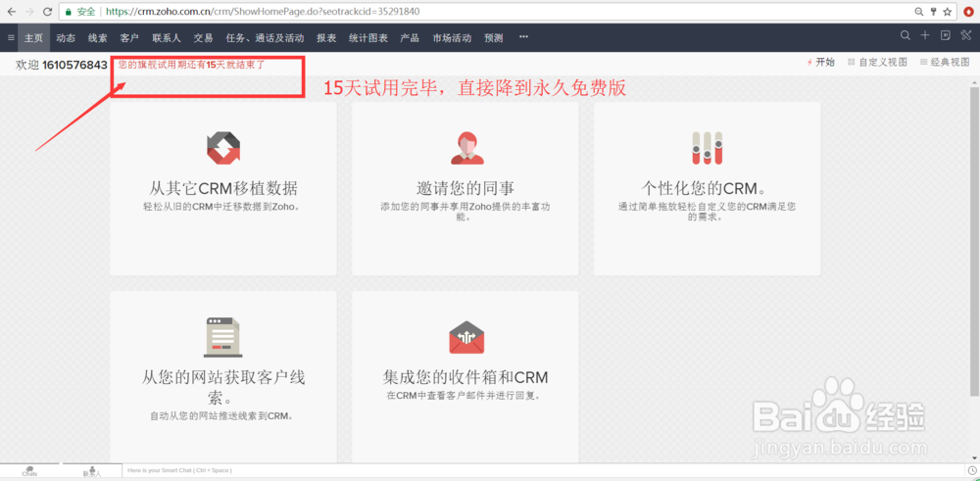Click the red mail envelope icon

click(x=466, y=338)
